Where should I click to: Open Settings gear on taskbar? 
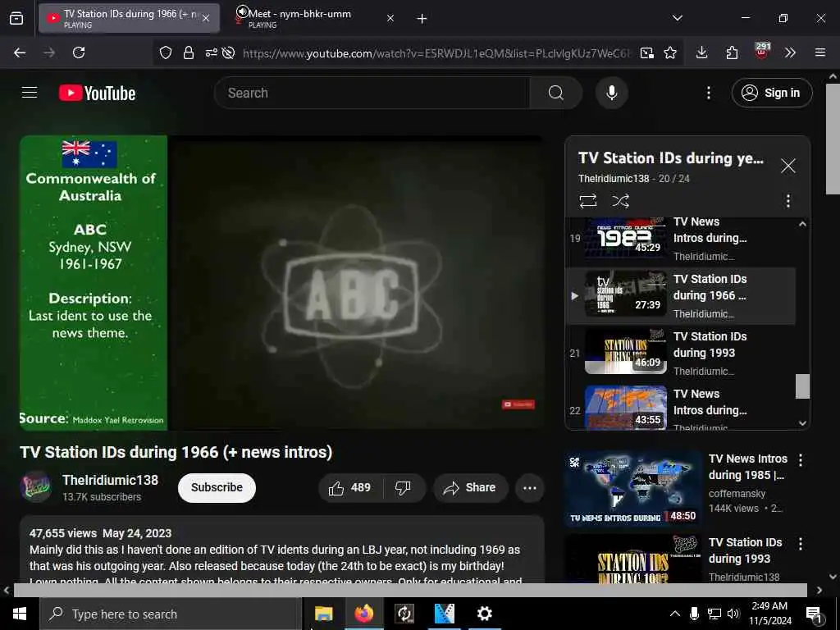tap(484, 614)
